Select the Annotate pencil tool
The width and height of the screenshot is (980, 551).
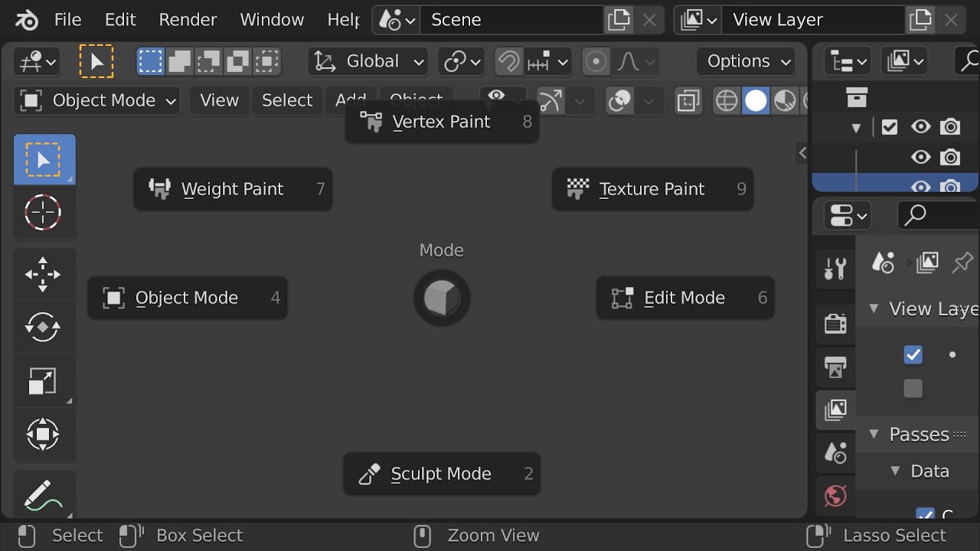43,496
